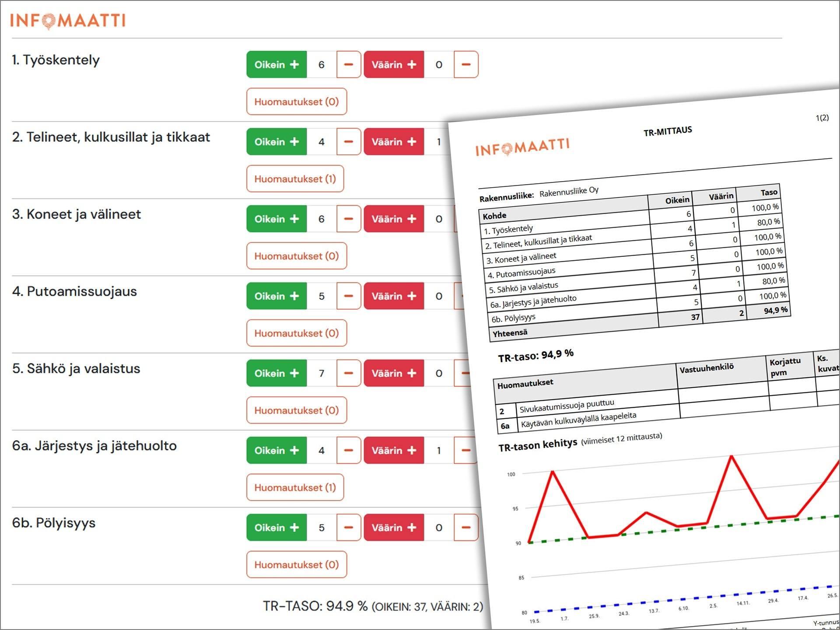The height and width of the screenshot is (630, 840).
Task: Click Oikein + for Telineet, kulkusillat ja tikkaat
Action: click(x=276, y=142)
